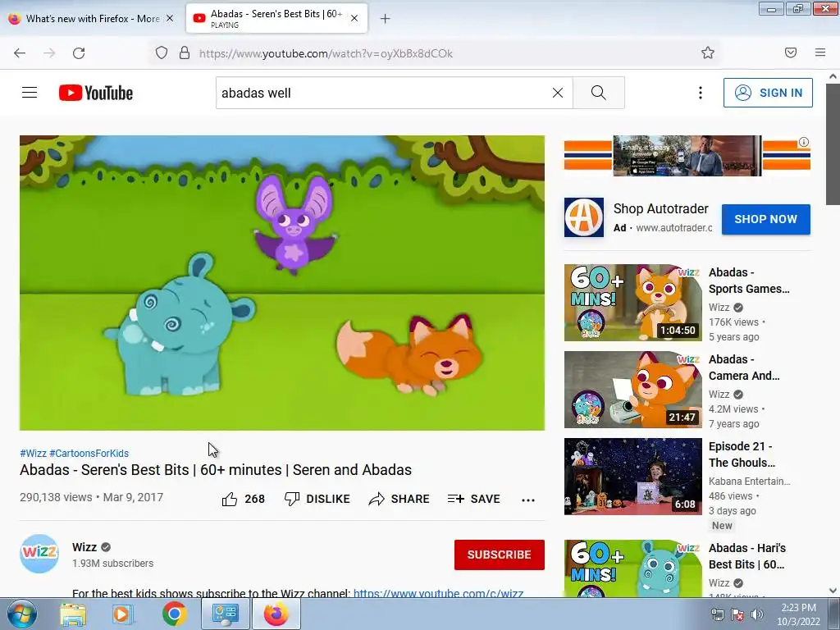This screenshot has height=630, width=840.
Task: Open the Autotrader banner ad image
Action: point(687,156)
